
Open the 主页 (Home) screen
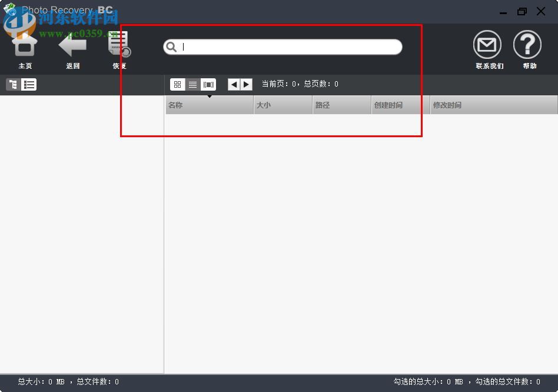[x=25, y=47]
